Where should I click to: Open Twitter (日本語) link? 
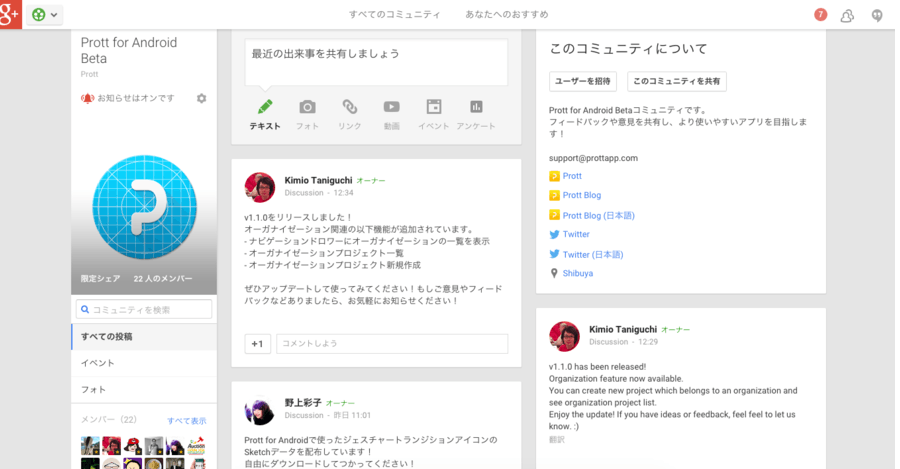593,254
